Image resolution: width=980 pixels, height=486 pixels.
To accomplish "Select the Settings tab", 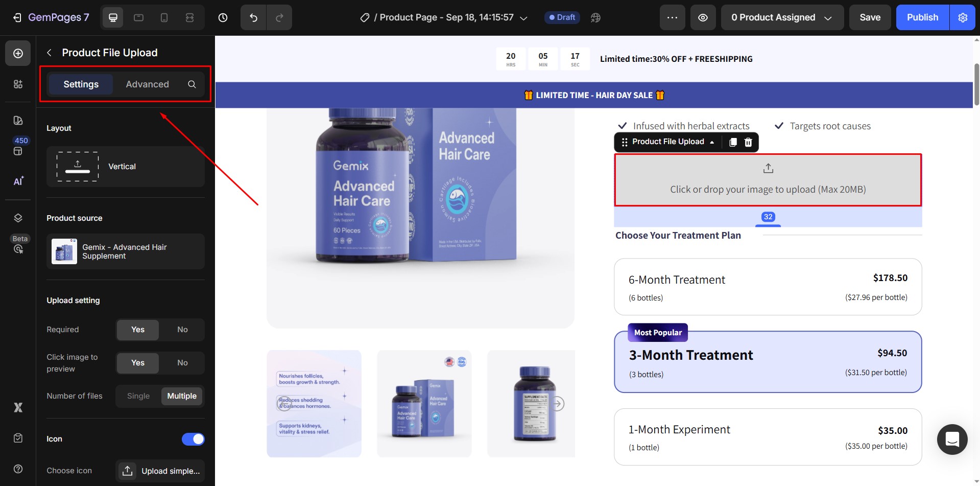I will (81, 84).
